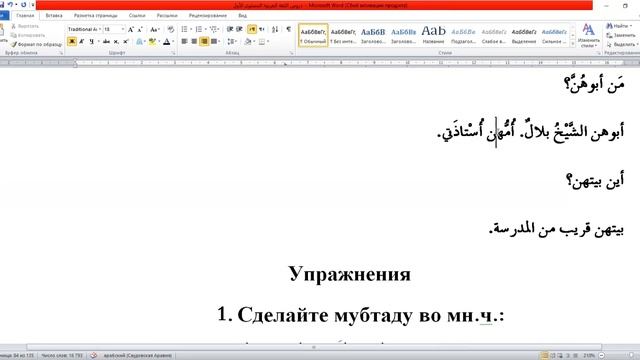Expand the styles gallery with More arrow
The height and width of the screenshot is (360, 640).
(x=573, y=44)
